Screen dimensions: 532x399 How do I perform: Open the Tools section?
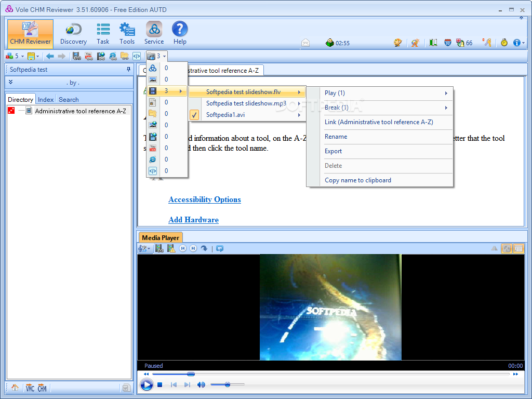(x=127, y=34)
